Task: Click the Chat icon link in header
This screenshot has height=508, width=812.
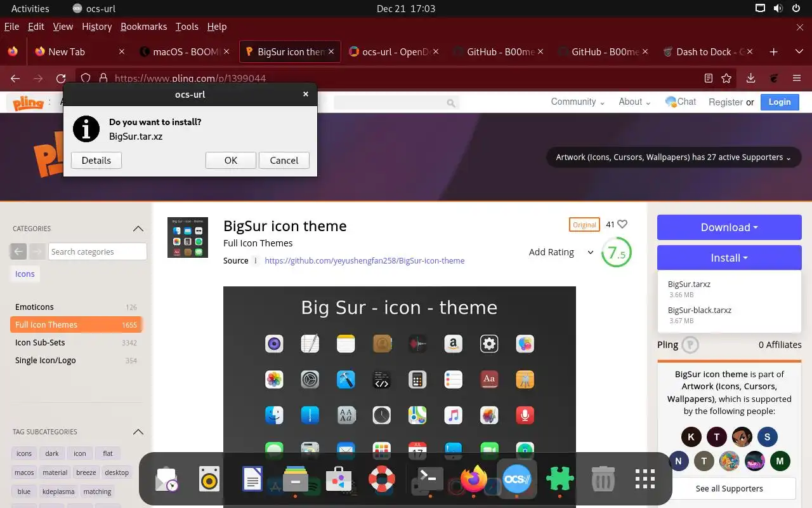Action: (x=680, y=102)
